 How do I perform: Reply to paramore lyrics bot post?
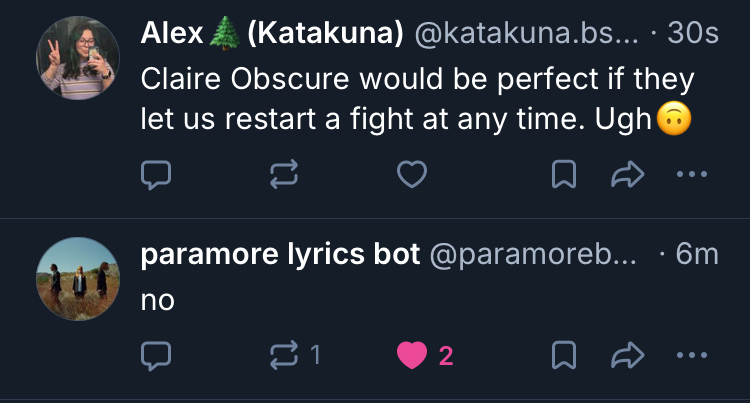coord(155,354)
